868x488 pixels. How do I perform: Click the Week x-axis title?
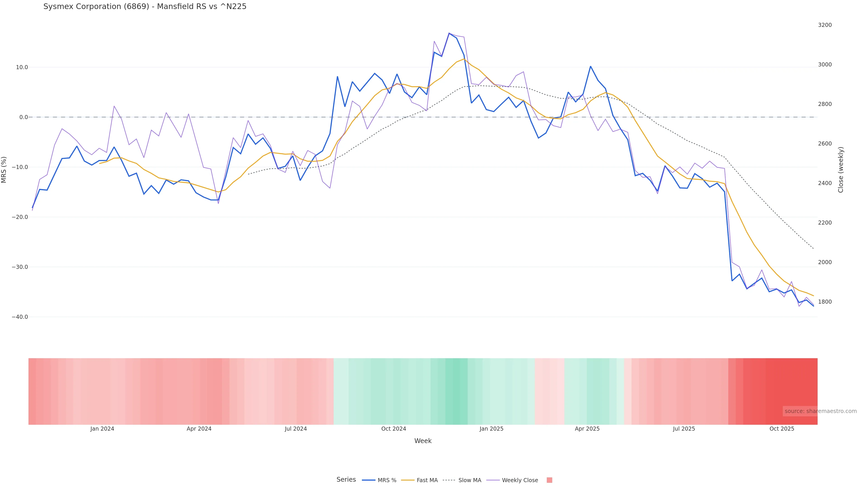423,441
